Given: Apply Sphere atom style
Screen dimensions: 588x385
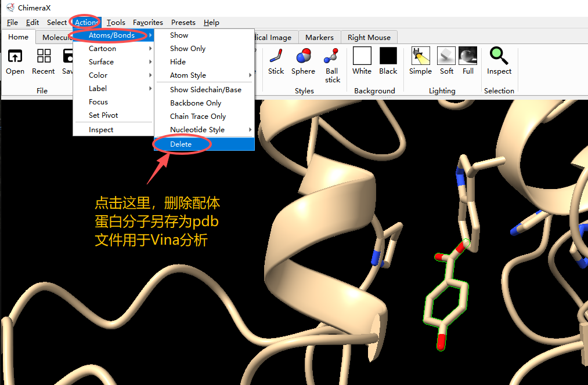Looking at the screenshot, I should (303, 57).
